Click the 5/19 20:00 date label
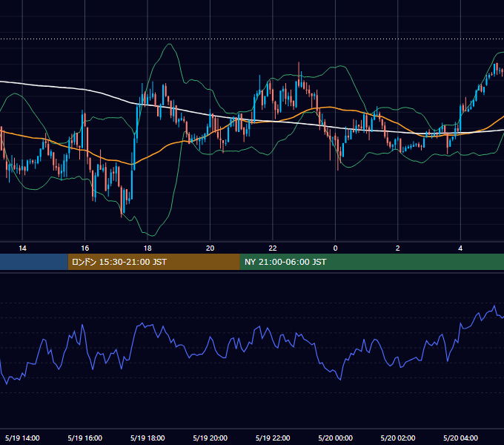The width and height of the screenshot is (504, 445). pyautogui.click(x=210, y=438)
